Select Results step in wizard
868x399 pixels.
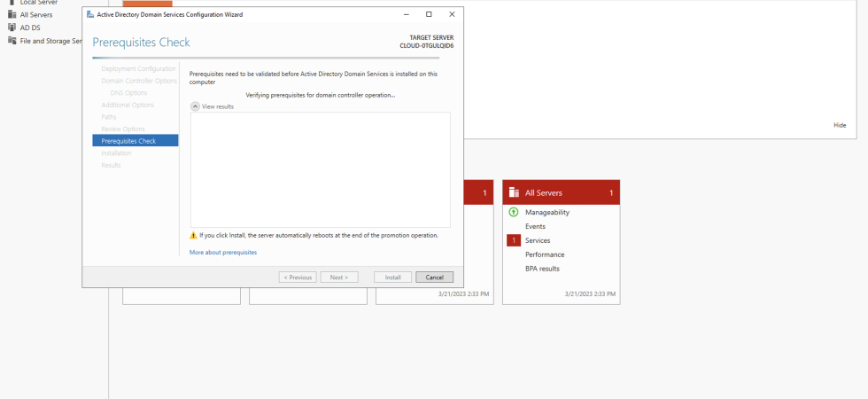[111, 165]
